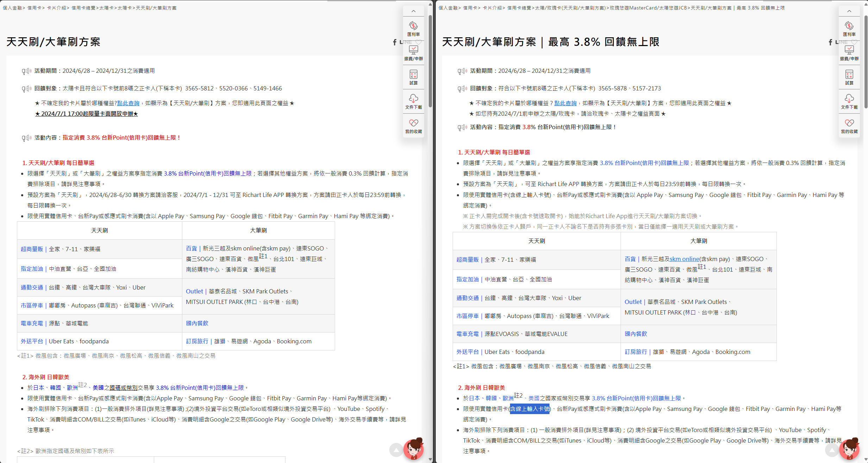Screen dimensions: 868x463
Task: Click 點此查詢 link in right window
Action: coord(565,103)
